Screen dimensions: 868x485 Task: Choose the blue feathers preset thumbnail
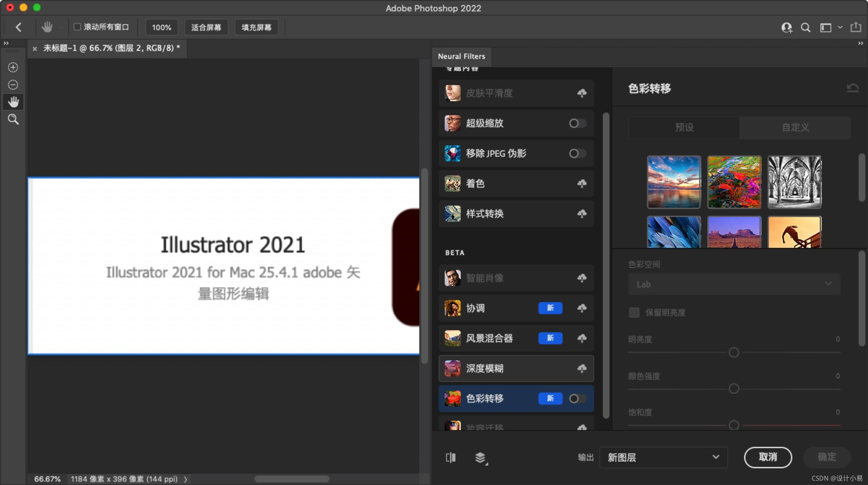pos(674,232)
